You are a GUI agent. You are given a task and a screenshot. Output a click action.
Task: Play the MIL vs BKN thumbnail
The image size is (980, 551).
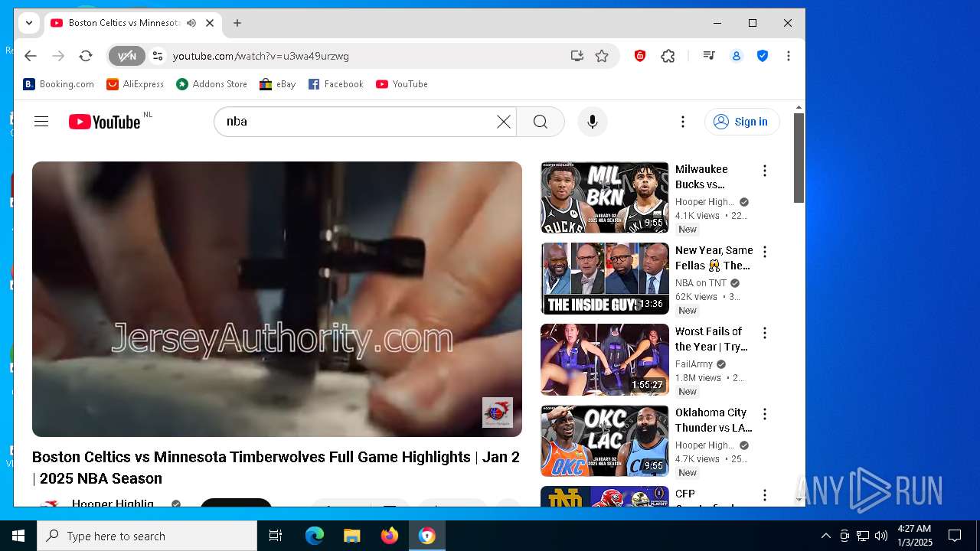(x=605, y=197)
